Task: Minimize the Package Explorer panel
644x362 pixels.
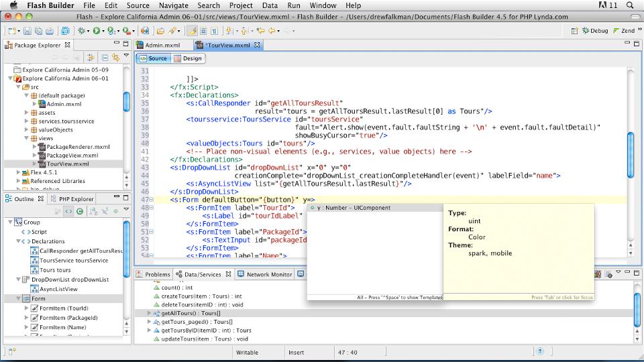Action: [x=117, y=44]
